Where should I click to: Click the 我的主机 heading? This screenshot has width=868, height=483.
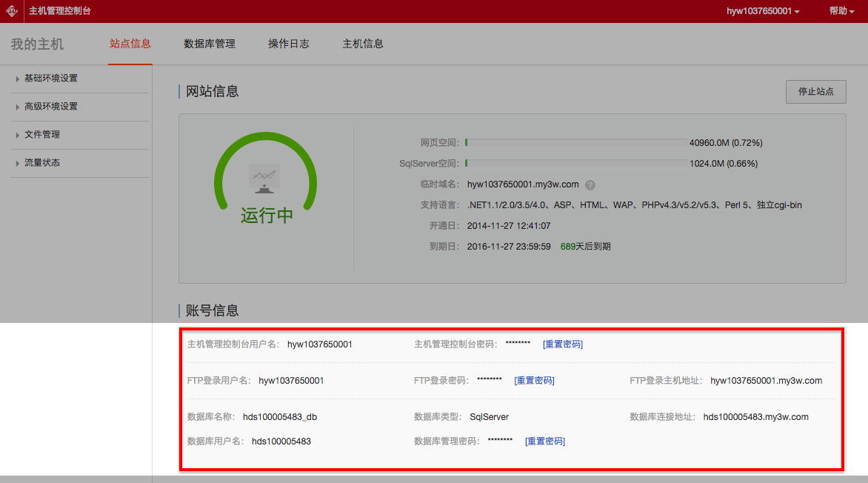[37, 44]
